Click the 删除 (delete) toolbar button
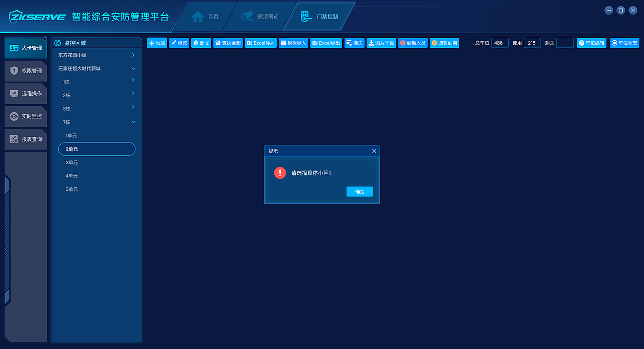The image size is (644, 349). [201, 43]
